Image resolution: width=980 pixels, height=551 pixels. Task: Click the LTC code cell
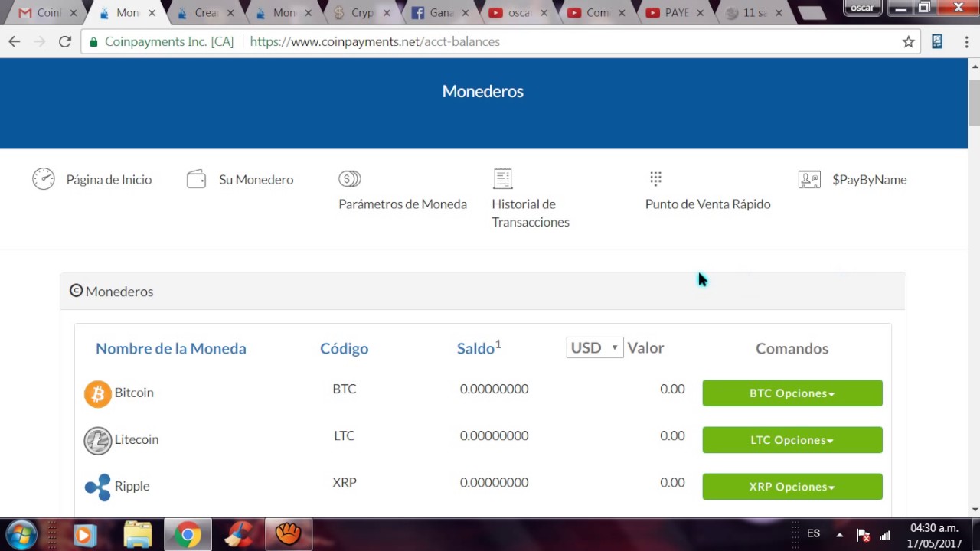[345, 435]
